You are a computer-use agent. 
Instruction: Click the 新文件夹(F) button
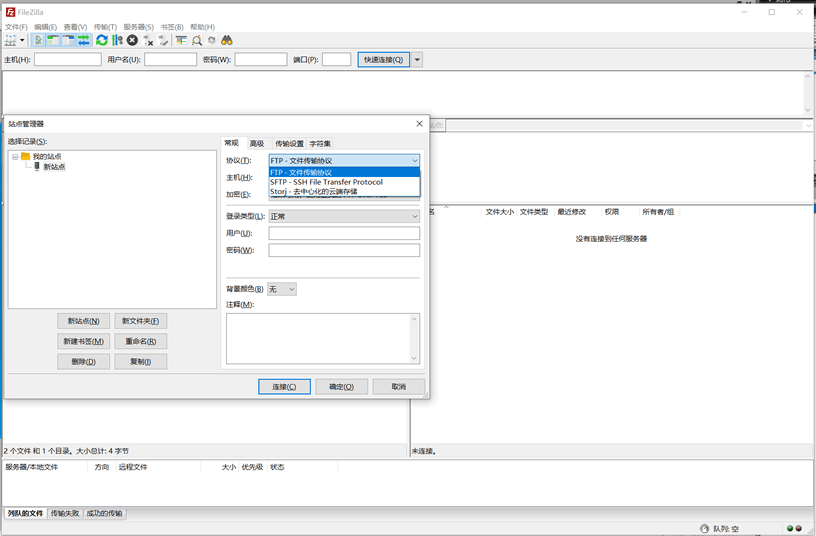tap(141, 321)
